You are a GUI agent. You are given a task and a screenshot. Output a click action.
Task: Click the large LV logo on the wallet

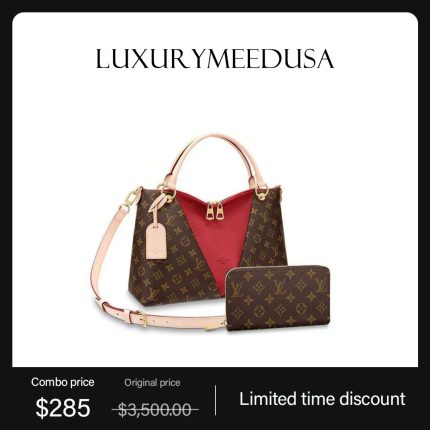coord(279,287)
